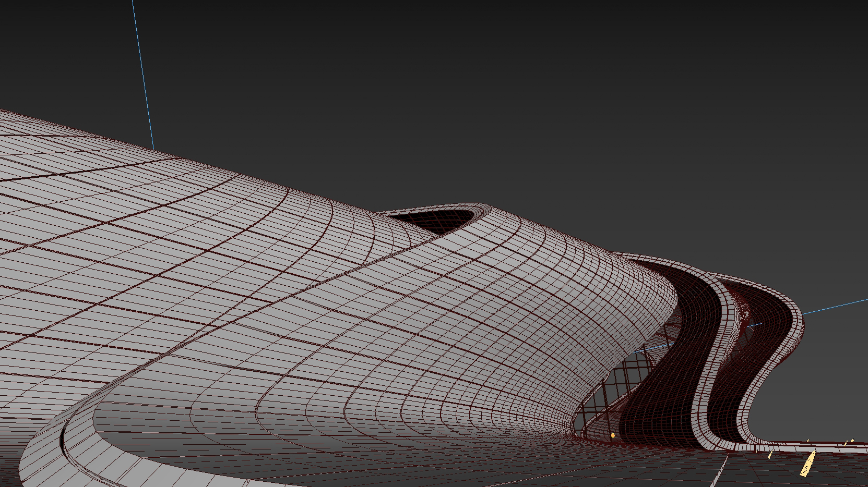This screenshot has height=487, width=868.
Task: Select the largest pale yellow elongated object
Action: pyautogui.click(x=808, y=464)
